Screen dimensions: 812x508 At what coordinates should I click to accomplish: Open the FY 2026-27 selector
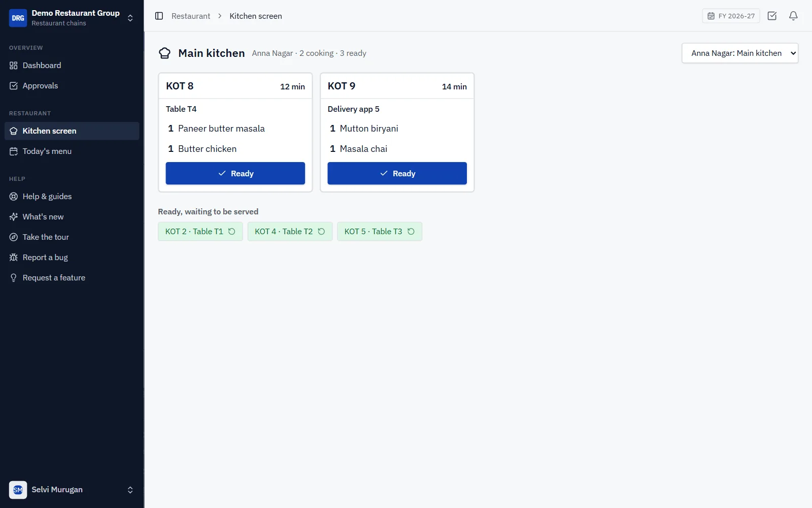pyautogui.click(x=731, y=16)
